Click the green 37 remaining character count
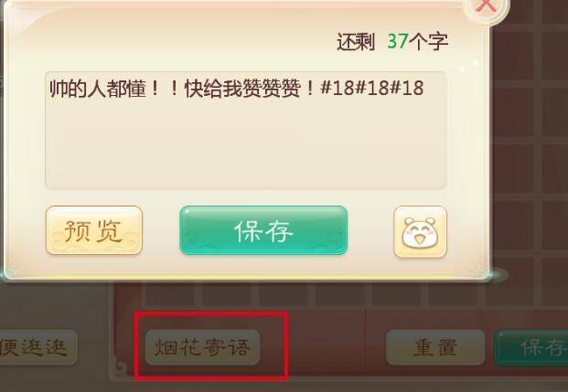Viewport: 568px width, 392px height. pos(398,42)
